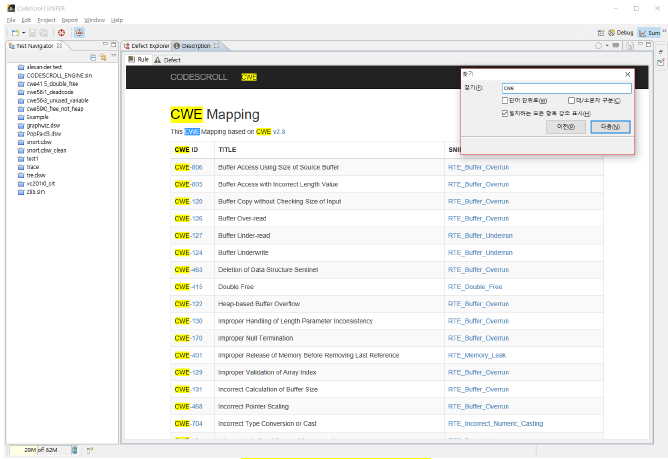Screen dimensions: 668x459
Task: Select the Description tab
Action: click(196, 46)
